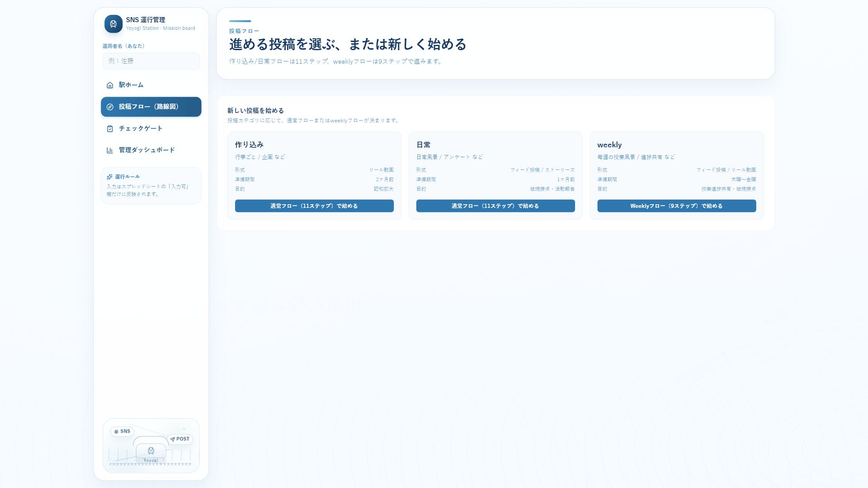Click the SNS badge in the station illustration
868x488 pixels.
tap(122, 432)
